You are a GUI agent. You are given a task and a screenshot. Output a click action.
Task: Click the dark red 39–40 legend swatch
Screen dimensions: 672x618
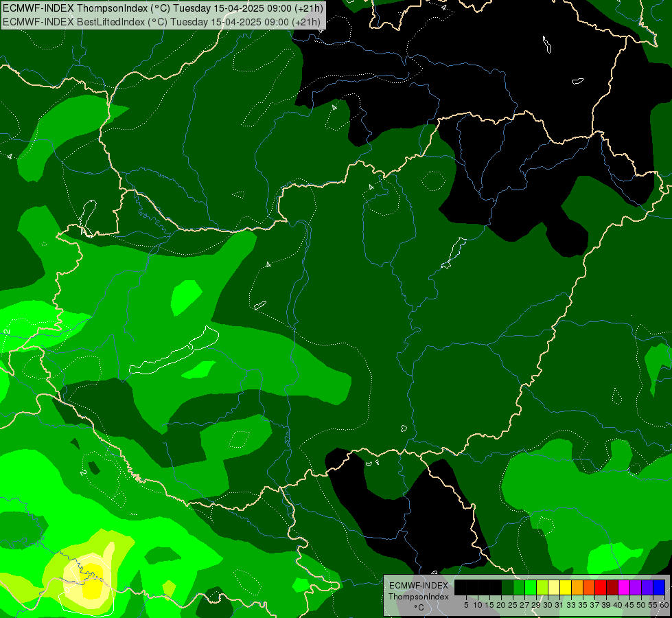point(612,587)
